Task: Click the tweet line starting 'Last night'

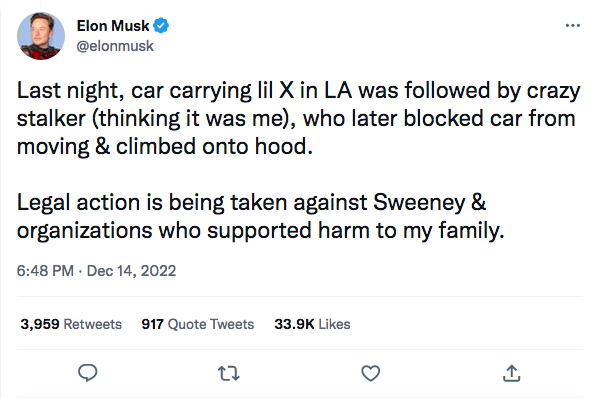Action: click(x=298, y=92)
